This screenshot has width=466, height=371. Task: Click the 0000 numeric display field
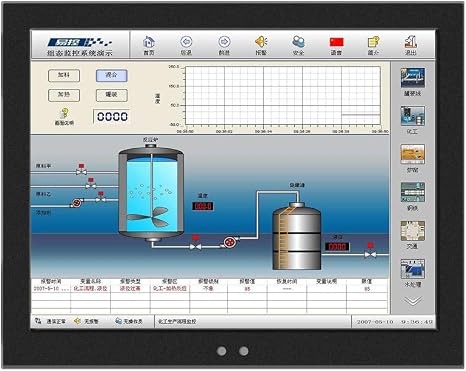pyautogui.click(x=112, y=117)
